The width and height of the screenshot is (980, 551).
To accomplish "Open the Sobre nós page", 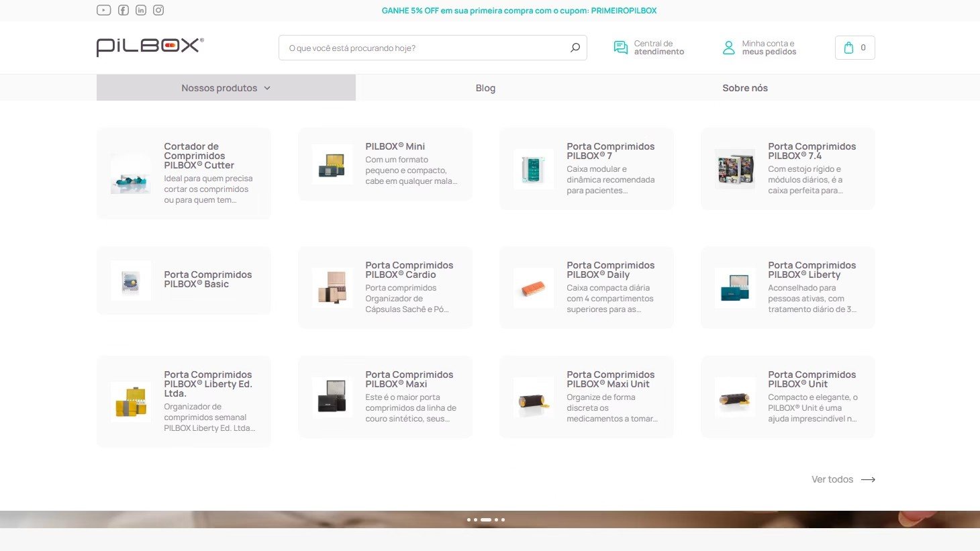I will coord(745,88).
